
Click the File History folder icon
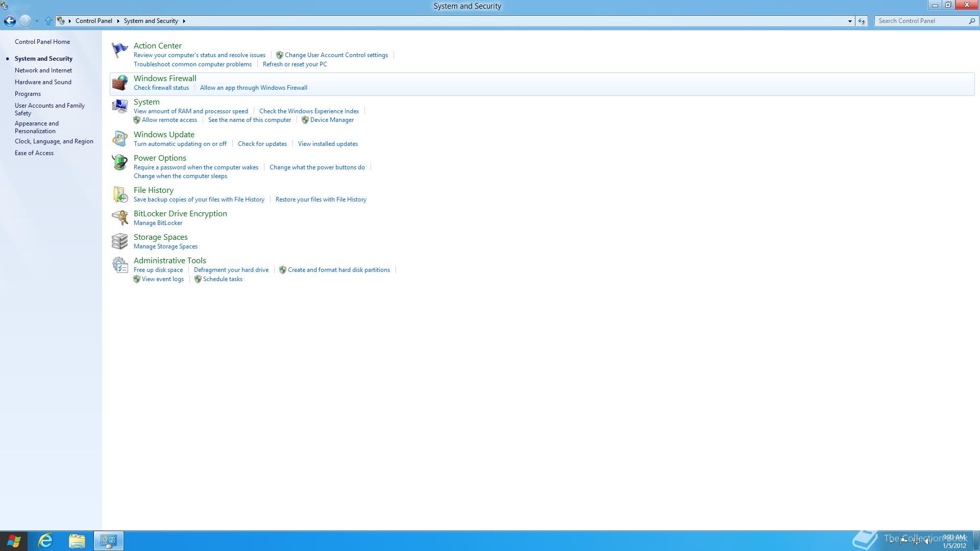coord(119,194)
